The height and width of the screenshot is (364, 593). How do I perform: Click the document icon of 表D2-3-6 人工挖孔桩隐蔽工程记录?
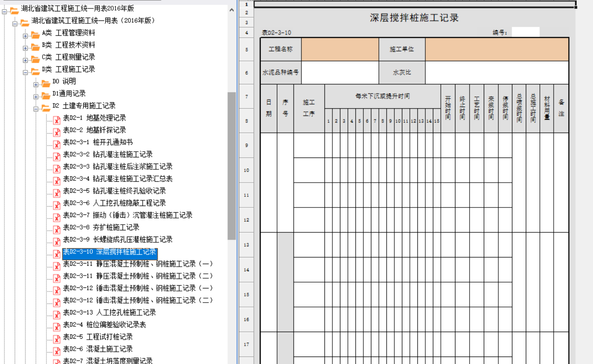(57, 205)
